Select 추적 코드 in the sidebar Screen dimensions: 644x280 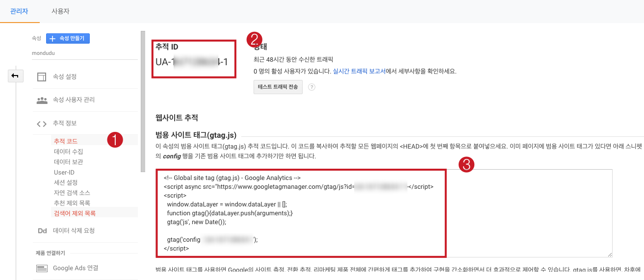pos(66,141)
